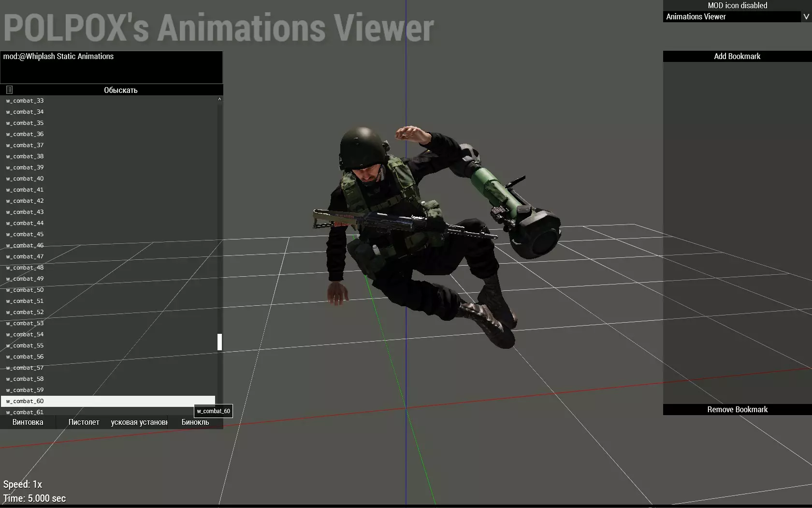The image size is (812, 508).
Task: Select animation w_combat_43
Action: [x=108, y=212]
